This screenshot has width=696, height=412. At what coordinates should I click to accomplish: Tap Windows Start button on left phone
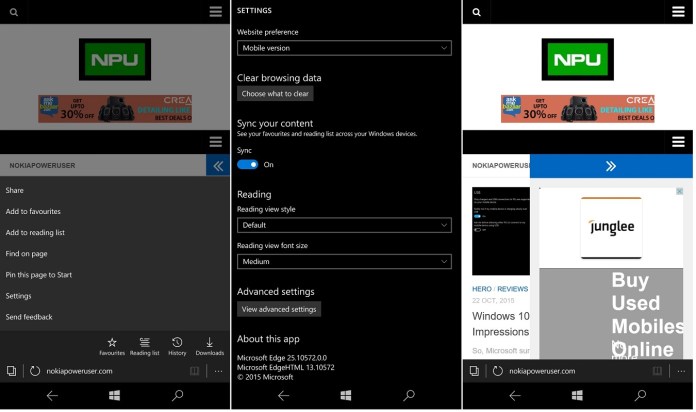(115, 395)
